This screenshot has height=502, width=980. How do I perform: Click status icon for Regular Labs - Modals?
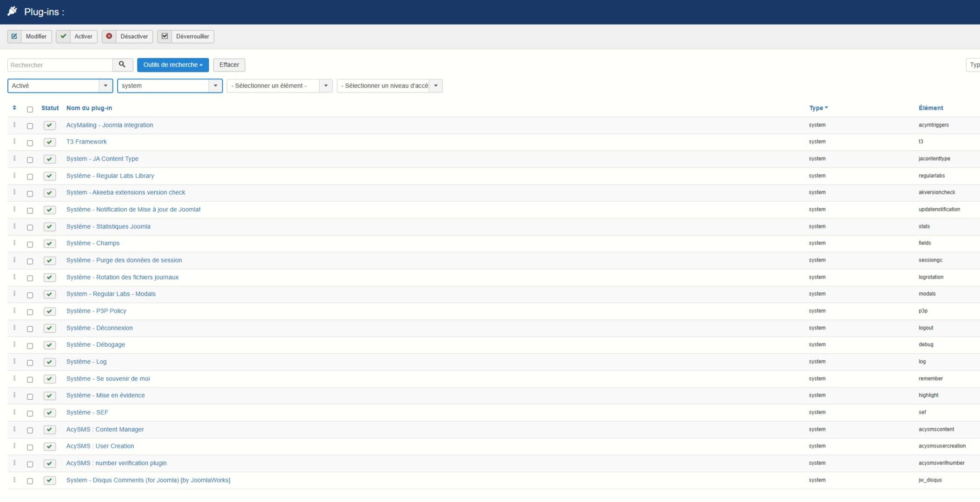(50, 294)
